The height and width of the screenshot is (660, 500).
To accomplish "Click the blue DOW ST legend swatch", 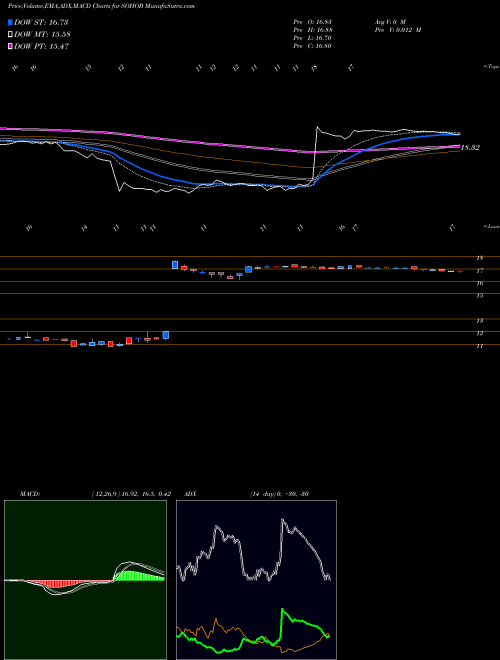I will (10, 22).
